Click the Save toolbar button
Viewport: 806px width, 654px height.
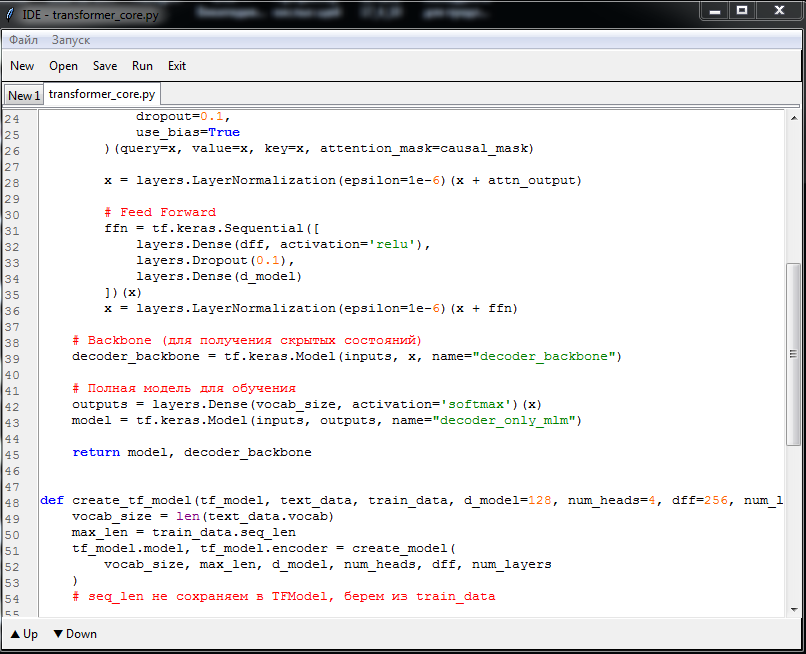tap(105, 66)
